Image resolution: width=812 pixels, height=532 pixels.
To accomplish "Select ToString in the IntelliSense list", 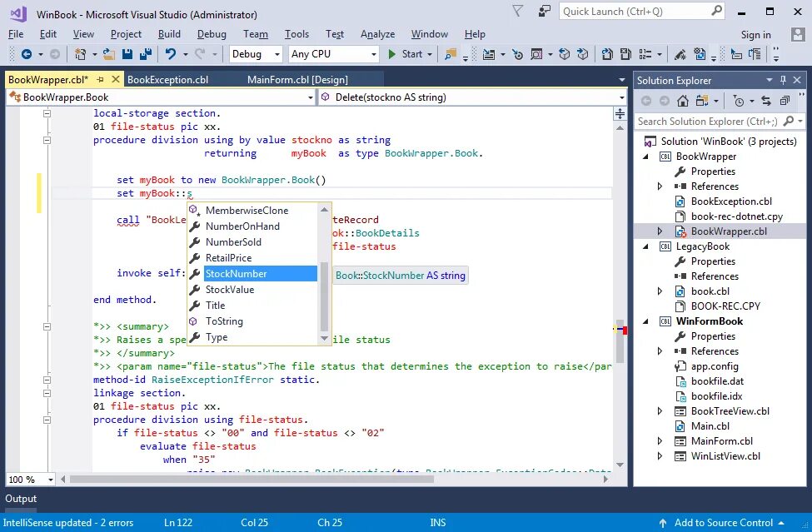I will pyautogui.click(x=252, y=321).
